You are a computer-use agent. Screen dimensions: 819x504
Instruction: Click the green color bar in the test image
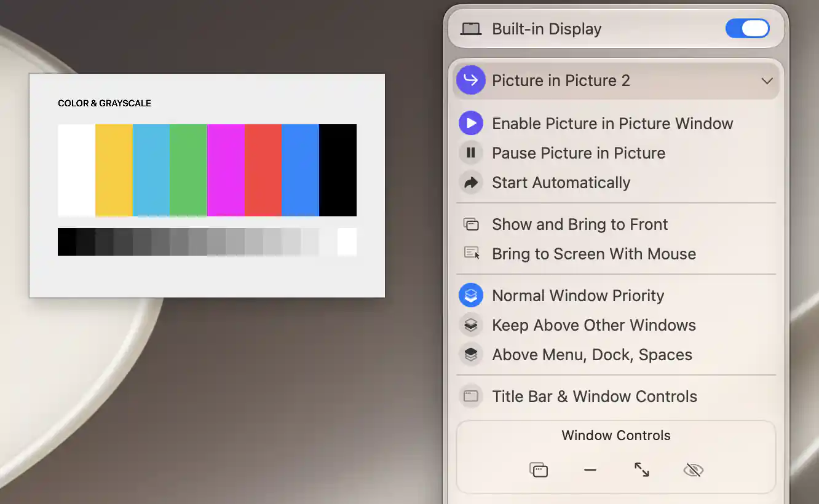click(188, 170)
